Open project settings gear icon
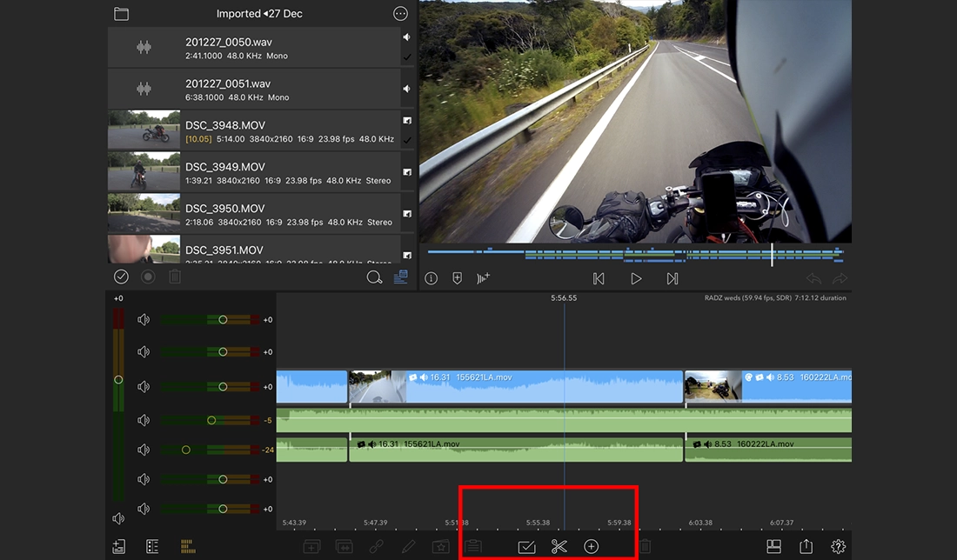Image resolution: width=957 pixels, height=560 pixels. click(x=838, y=547)
